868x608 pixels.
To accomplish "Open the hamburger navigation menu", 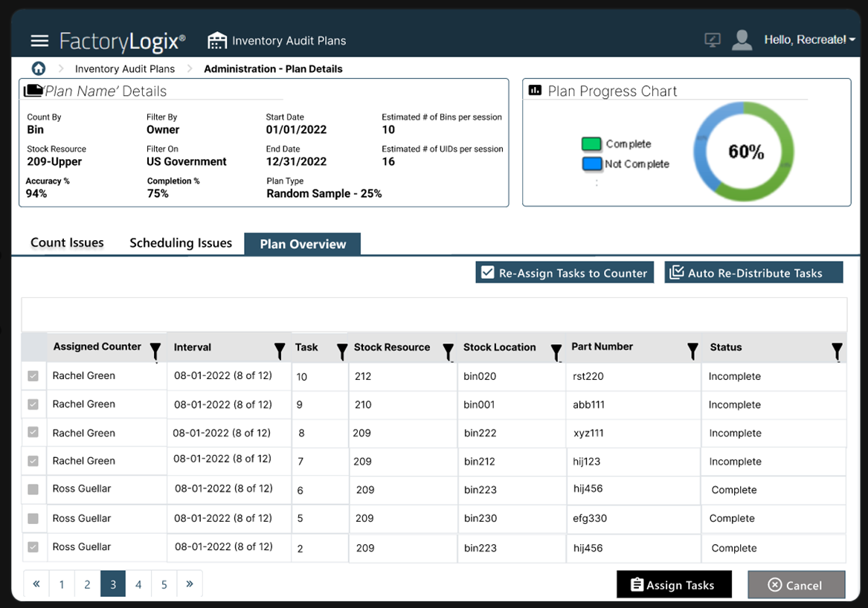I will [x=39, y=41].
